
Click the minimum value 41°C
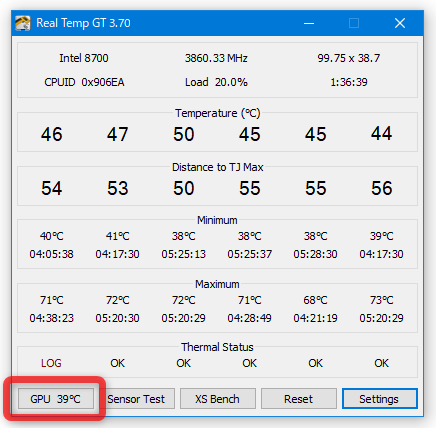tap(118, 236)
